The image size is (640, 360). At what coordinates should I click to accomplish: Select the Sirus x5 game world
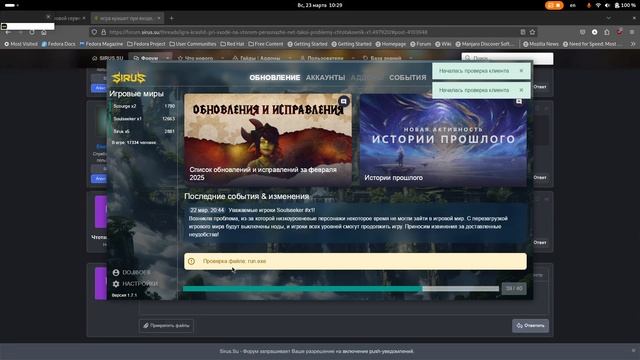pyautogui.click(x=143, y=131)
